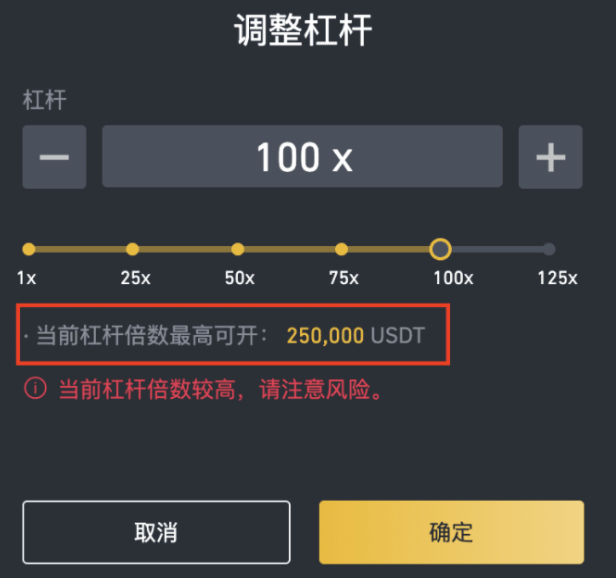This screenshot has width=616, height=578.
Task: Select the 1x point on leverage slider
Action: pyautogui.click(x=29, y=249)
